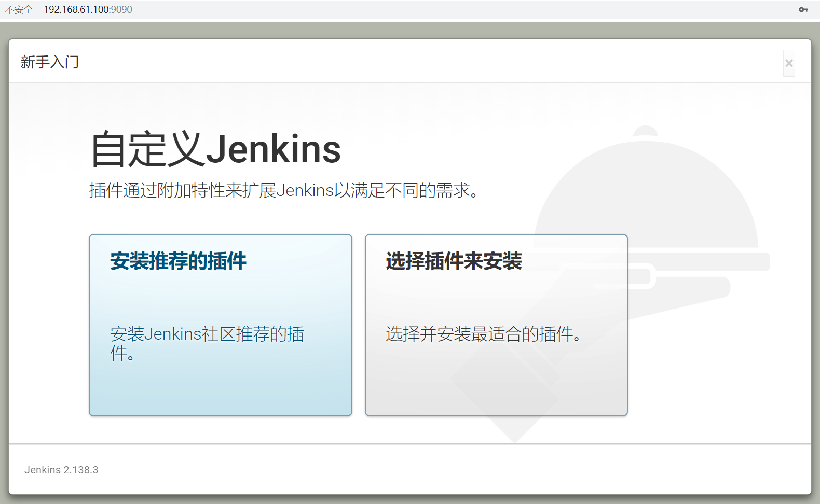
Task: Close the 新手入门 dialog with X
Action: [x=789, y=63]
